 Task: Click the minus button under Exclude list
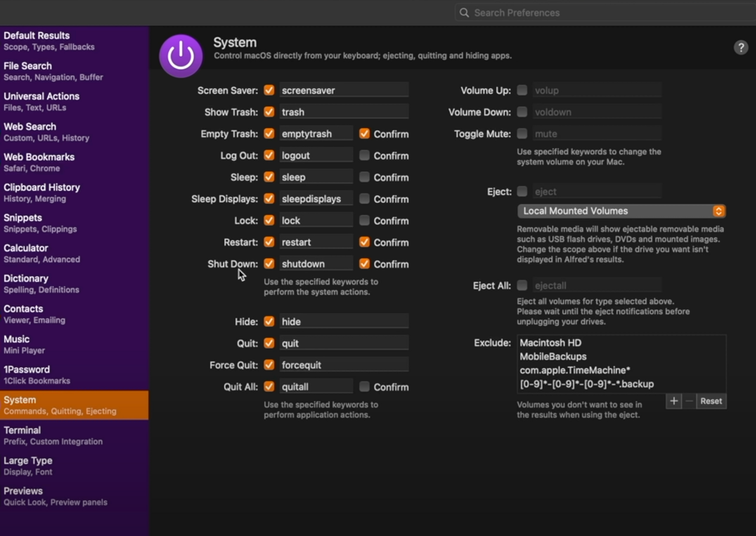689,401
